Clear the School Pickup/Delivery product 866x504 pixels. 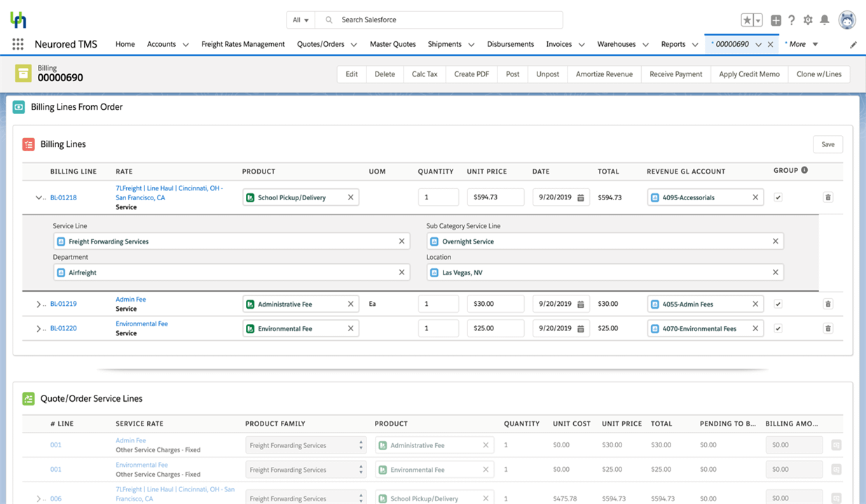[x=350, y=197]
